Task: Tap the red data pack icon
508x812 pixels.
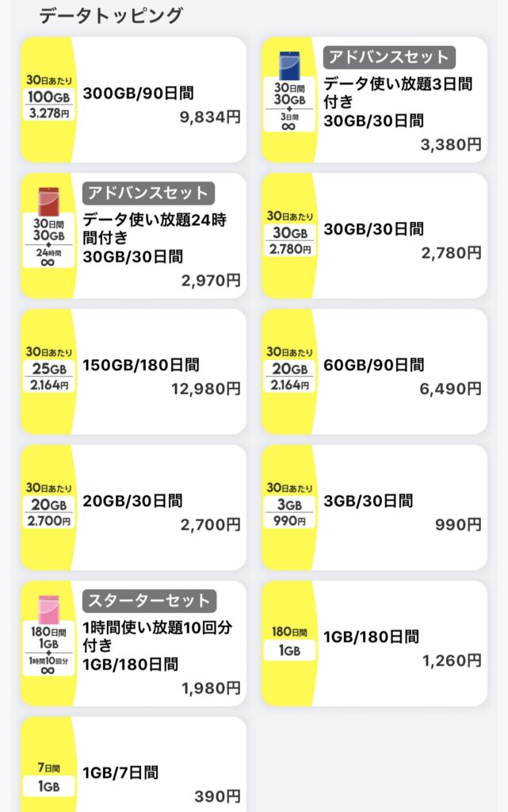Action: (x=48, y=201)
